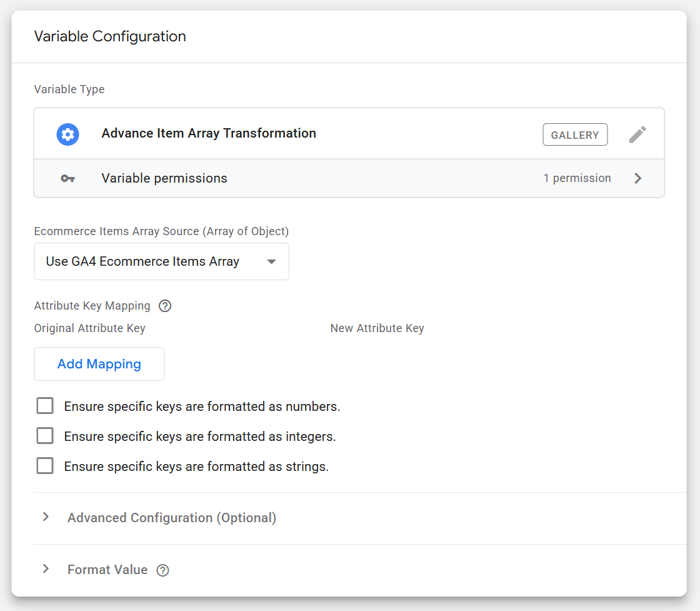700x611 pixels.
Task: Open the 1 permission details
Action: tap(577, 178)
